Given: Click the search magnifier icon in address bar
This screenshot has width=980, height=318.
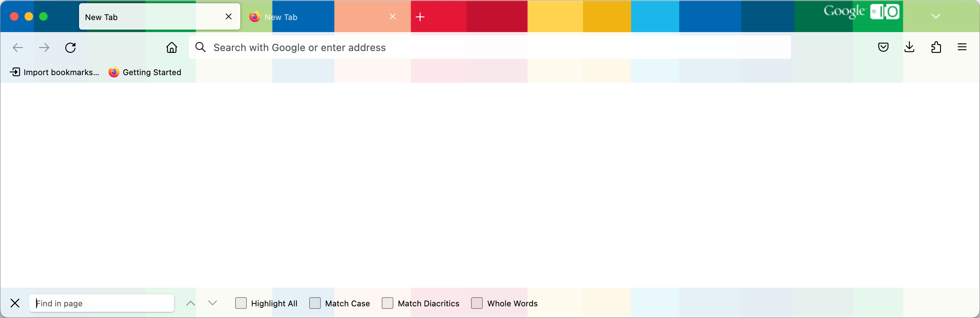Looking at the screenshot, I should tap(201, 47).
